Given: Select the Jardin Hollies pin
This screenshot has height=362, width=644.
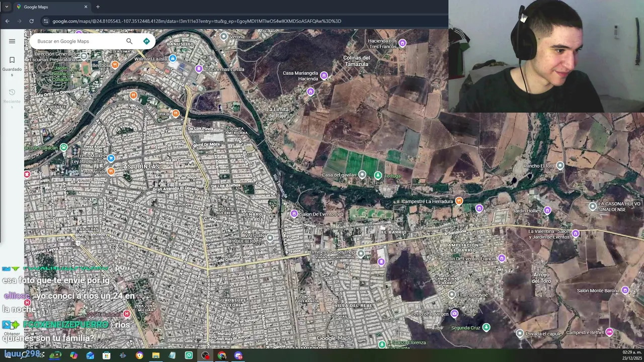Looking at the screenshot, I should pyautogui.click(x=547, y=210).
